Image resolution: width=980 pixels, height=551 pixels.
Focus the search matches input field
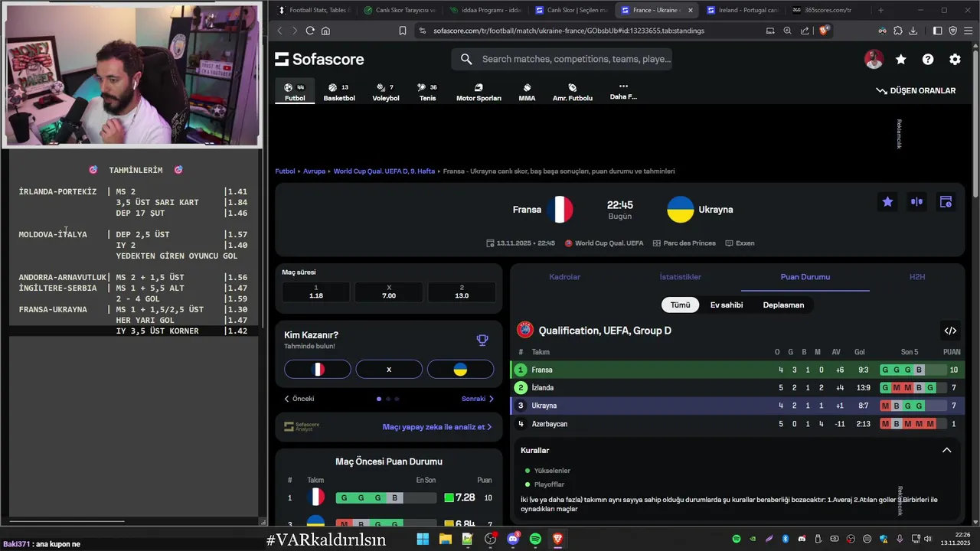(563, 59)
